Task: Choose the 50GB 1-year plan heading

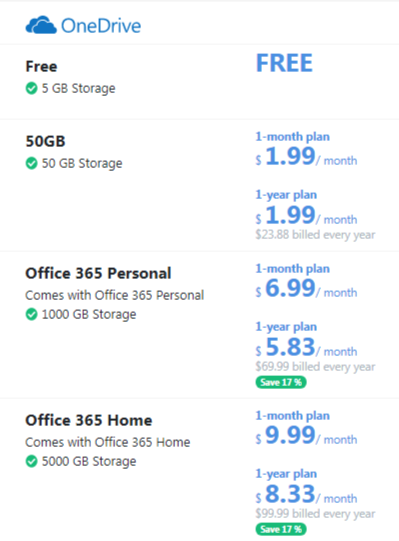Action: [x=286, y=195]
